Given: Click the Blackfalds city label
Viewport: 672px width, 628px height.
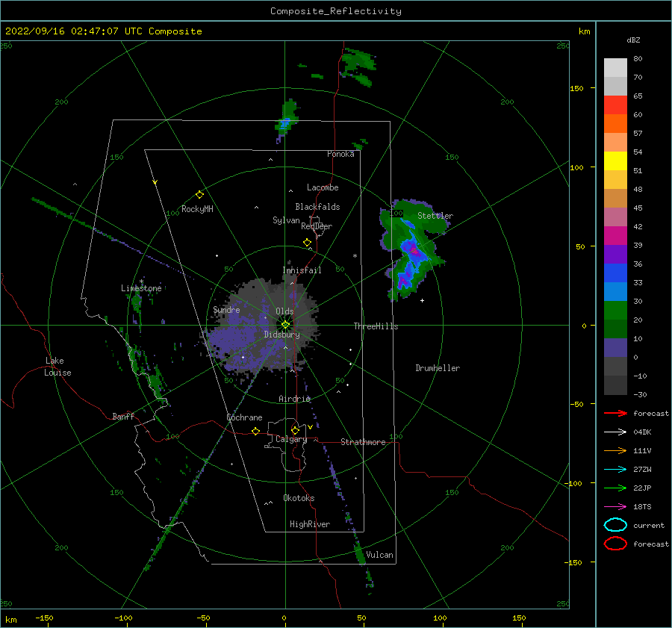Looking at the screenshot, I should [317, 207].
